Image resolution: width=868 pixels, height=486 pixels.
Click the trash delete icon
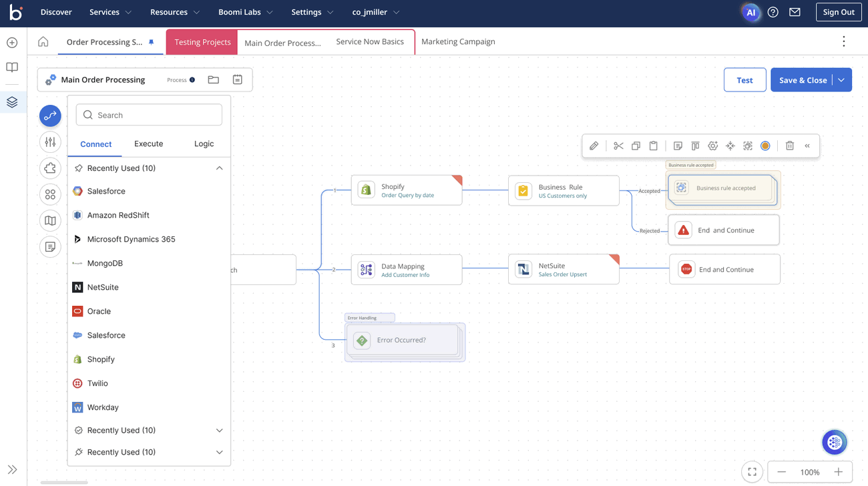coord(790,146)
